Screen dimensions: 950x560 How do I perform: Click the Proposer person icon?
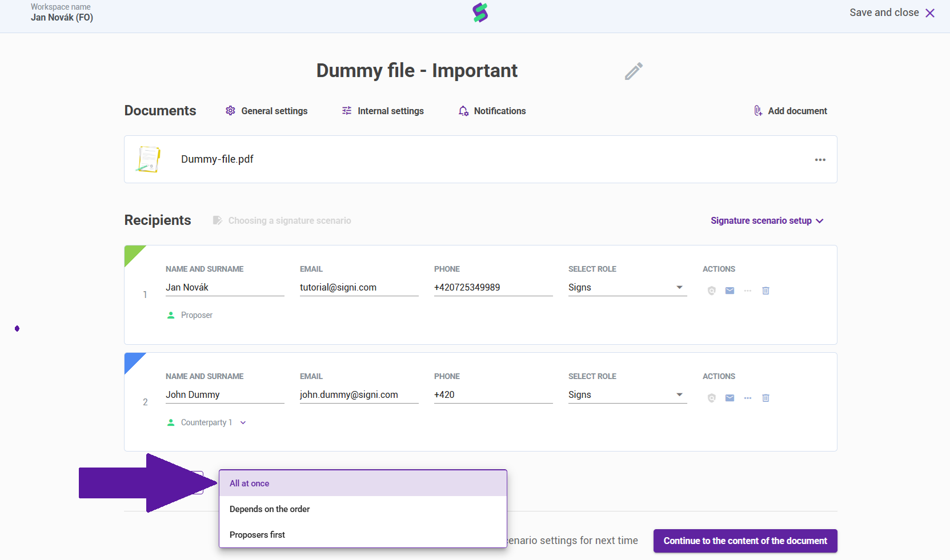click(171, 315)
